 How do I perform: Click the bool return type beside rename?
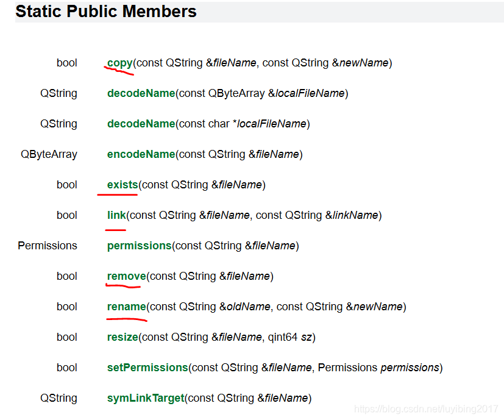(x=67, y=307)
